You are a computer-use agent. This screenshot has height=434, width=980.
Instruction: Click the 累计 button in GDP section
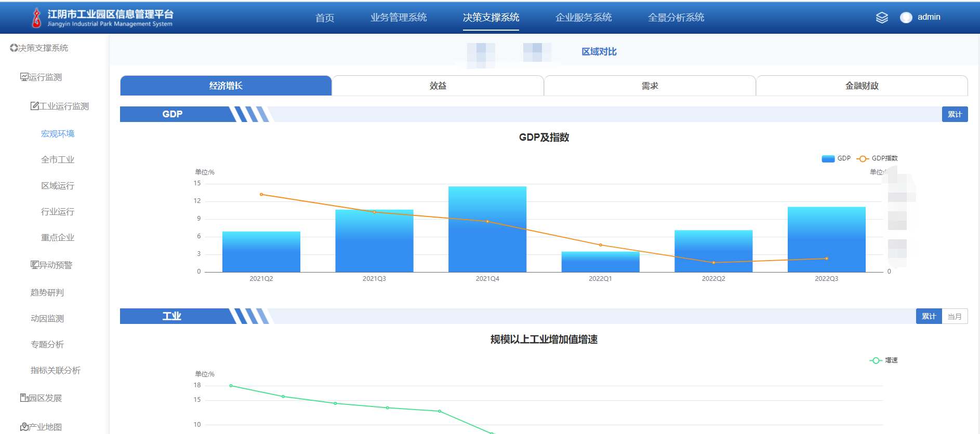pos(955,114)
